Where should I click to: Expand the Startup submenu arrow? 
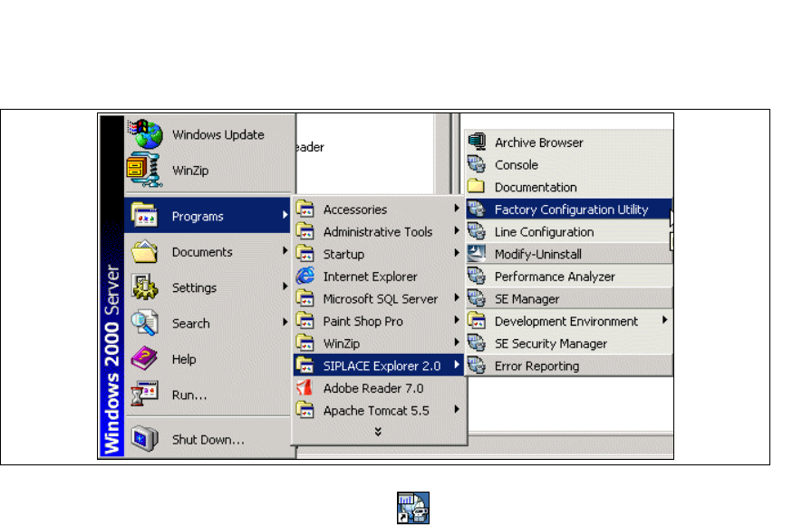[x=456, y=252]
